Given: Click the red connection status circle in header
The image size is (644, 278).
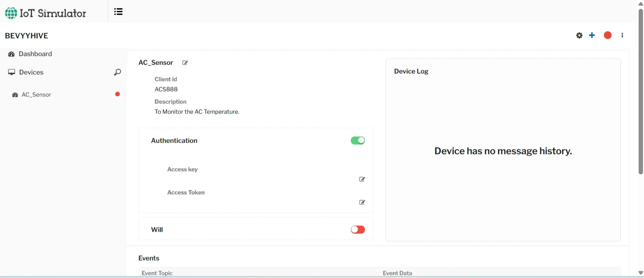Looking at the screenshot, I should point(608,35).
